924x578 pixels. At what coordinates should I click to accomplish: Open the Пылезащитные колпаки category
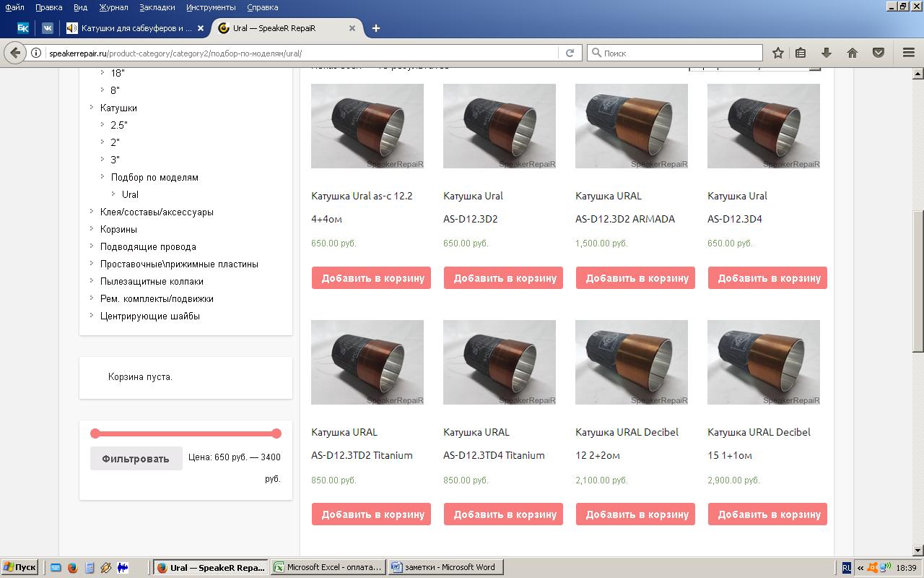[x=152, y=281]
